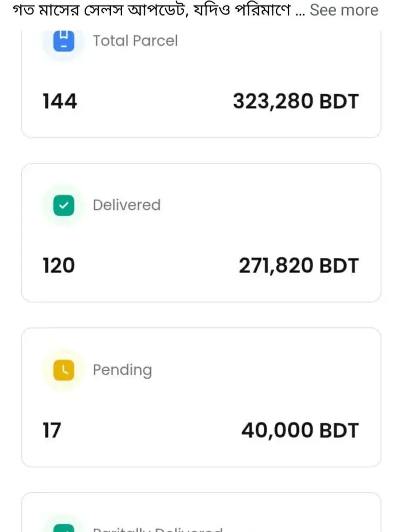Tap the Bengali post caption text
The image size is (396, 532).
[x=152, y=10]
